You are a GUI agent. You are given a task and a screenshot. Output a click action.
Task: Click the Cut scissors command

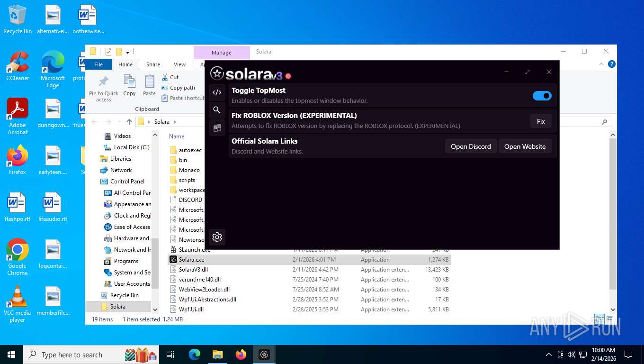170,77
